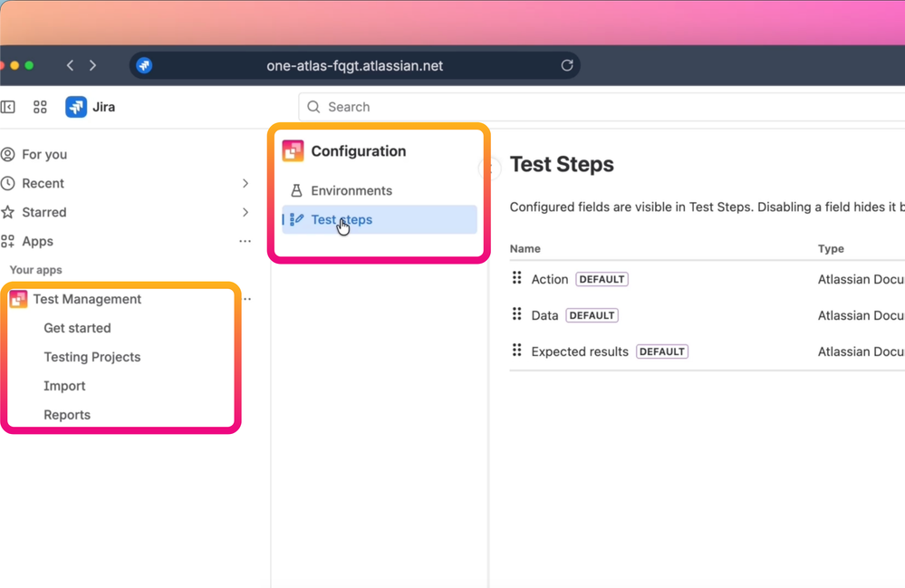Click the Jira home link text
905x588 pixels.
(104, 107)
